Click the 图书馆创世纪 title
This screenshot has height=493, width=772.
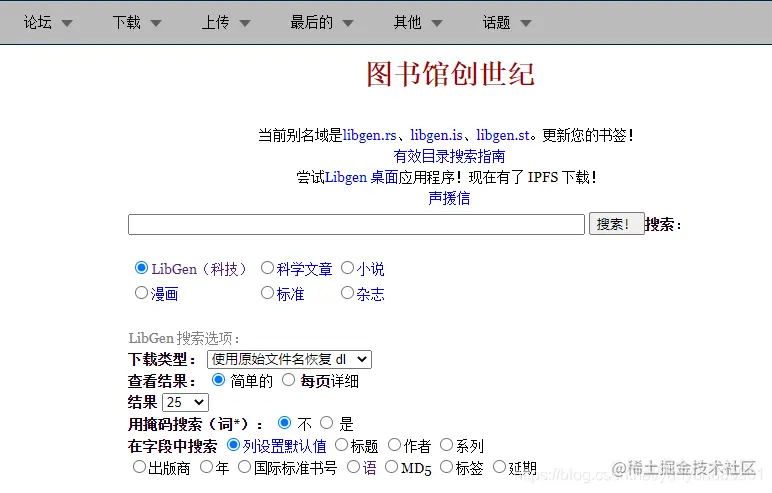[x=450, y=74]
